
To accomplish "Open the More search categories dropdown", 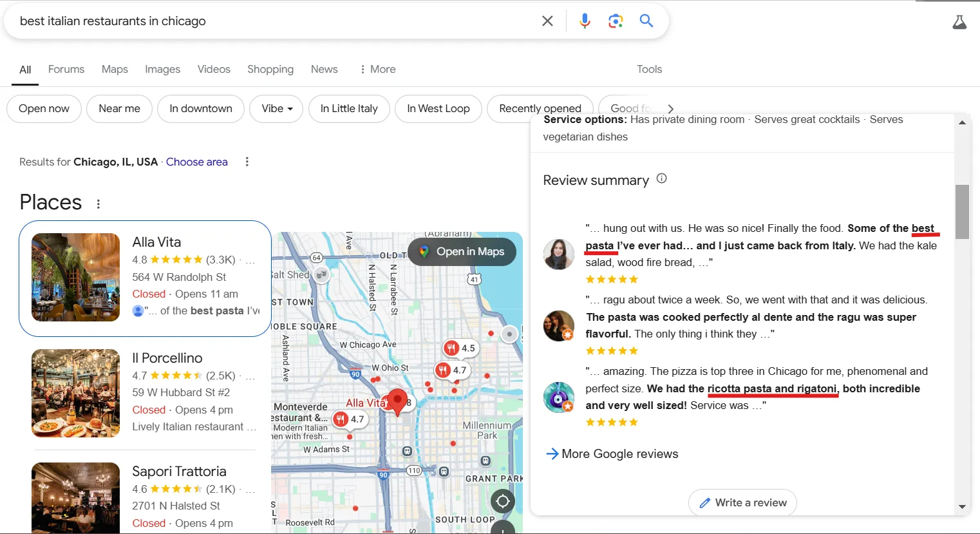I will coord(377,69).
